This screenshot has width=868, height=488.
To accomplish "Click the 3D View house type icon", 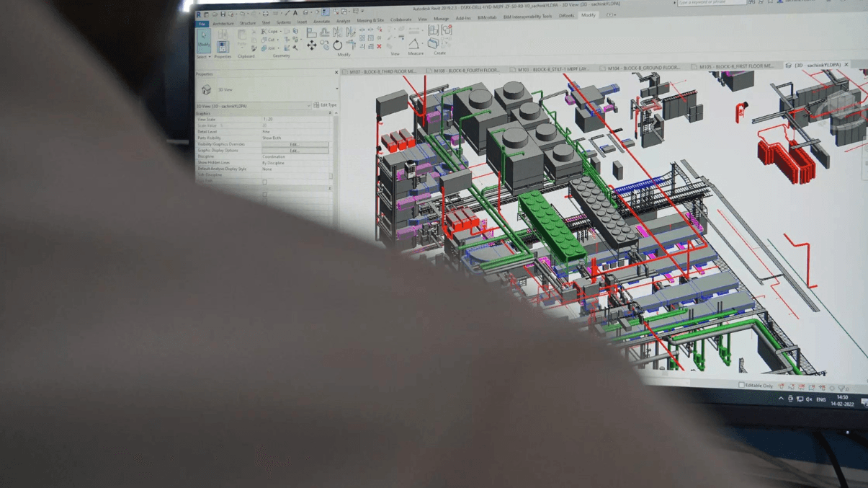I will point(206,89).
